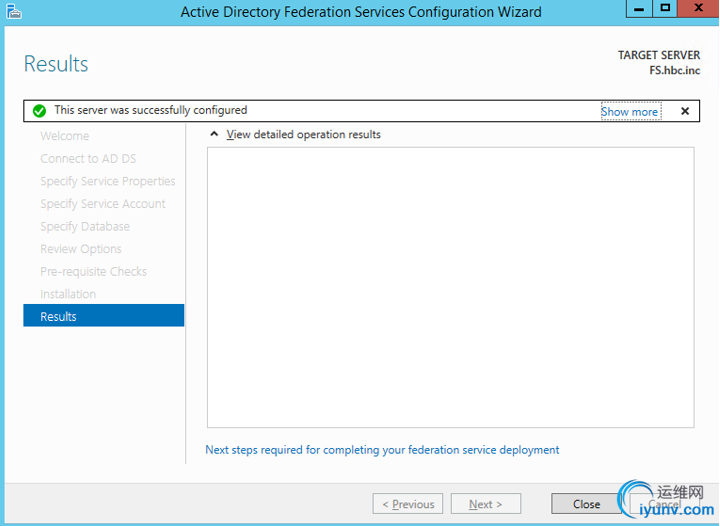
Task: Collapse the detailed operation results chevron
Action: [x=214, y=134]
